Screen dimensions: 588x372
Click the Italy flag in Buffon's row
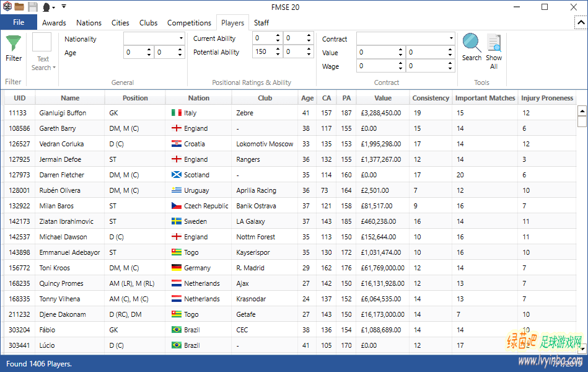176,113
